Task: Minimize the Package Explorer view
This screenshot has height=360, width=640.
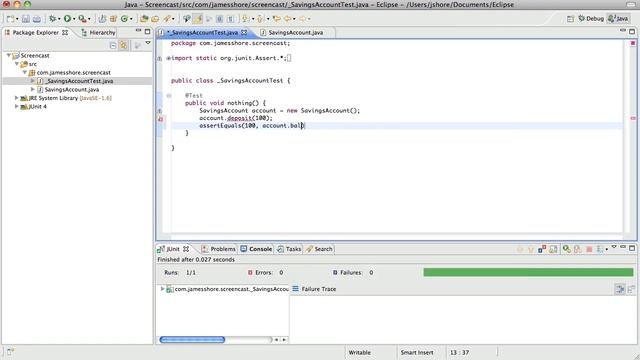Action: pos(138,31)
